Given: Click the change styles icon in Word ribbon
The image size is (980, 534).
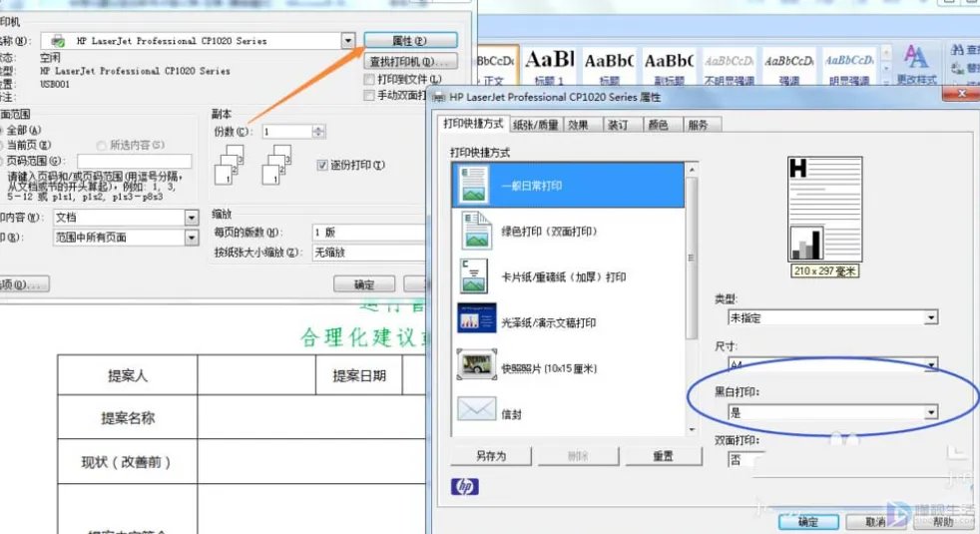Looking at the screenshot, I should tap(916, 63).
